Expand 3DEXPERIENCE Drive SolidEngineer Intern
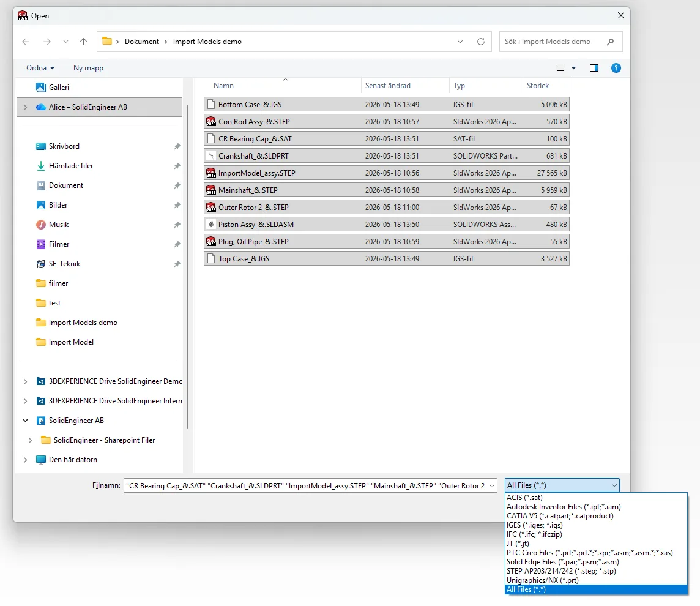700x606 pixels. click(x=26, y=401)
